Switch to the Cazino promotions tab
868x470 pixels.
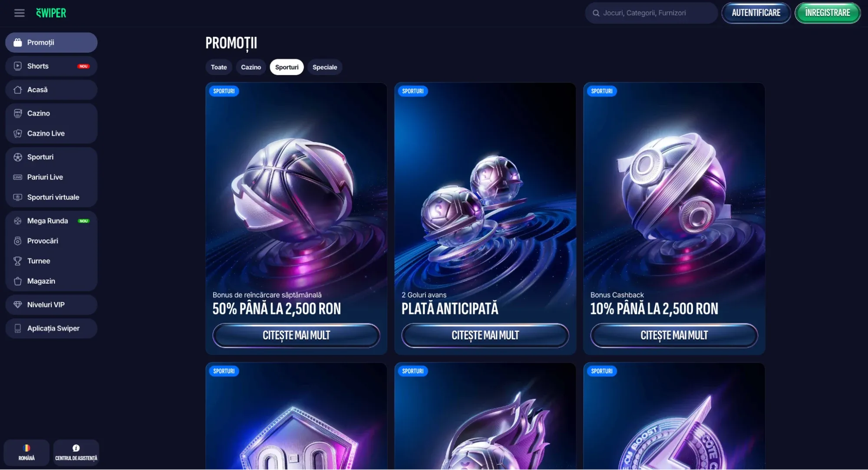click(x=251, y=67)
